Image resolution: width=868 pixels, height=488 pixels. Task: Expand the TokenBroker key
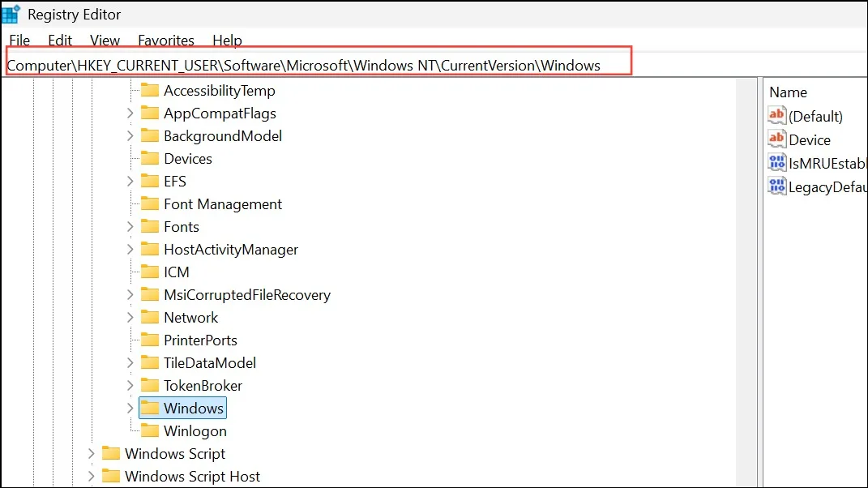(x=130, y=386)
